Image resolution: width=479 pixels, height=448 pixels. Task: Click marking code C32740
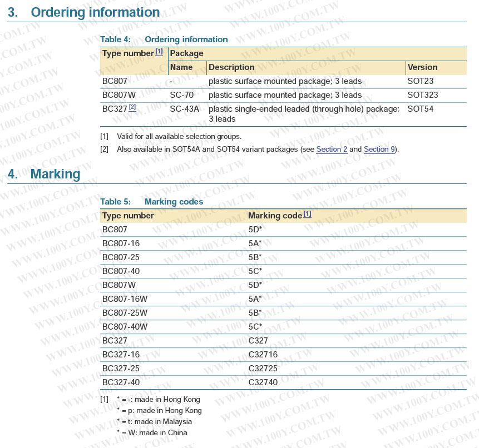click(x=263, y=382)
